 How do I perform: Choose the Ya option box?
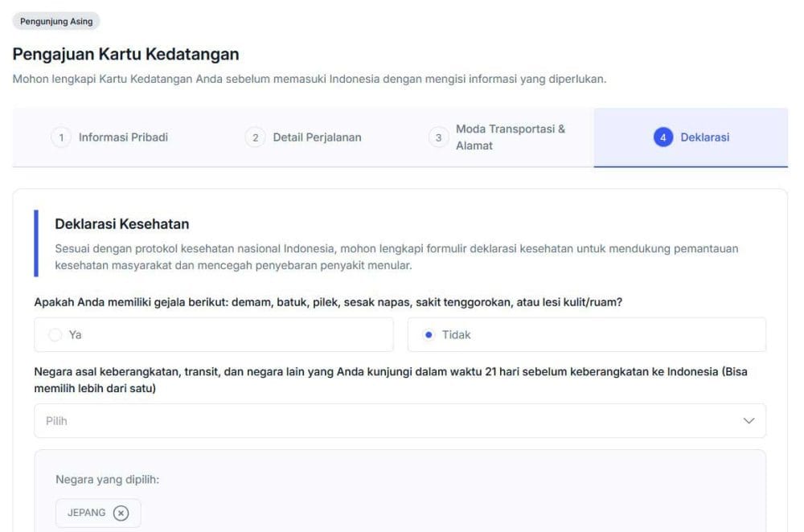click(213, 335)
